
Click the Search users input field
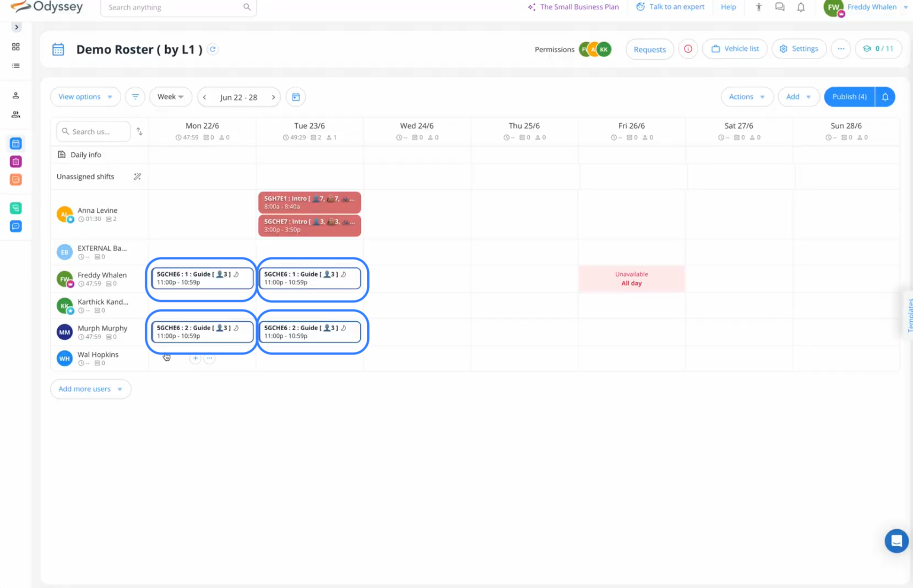[x=96, y=132]
